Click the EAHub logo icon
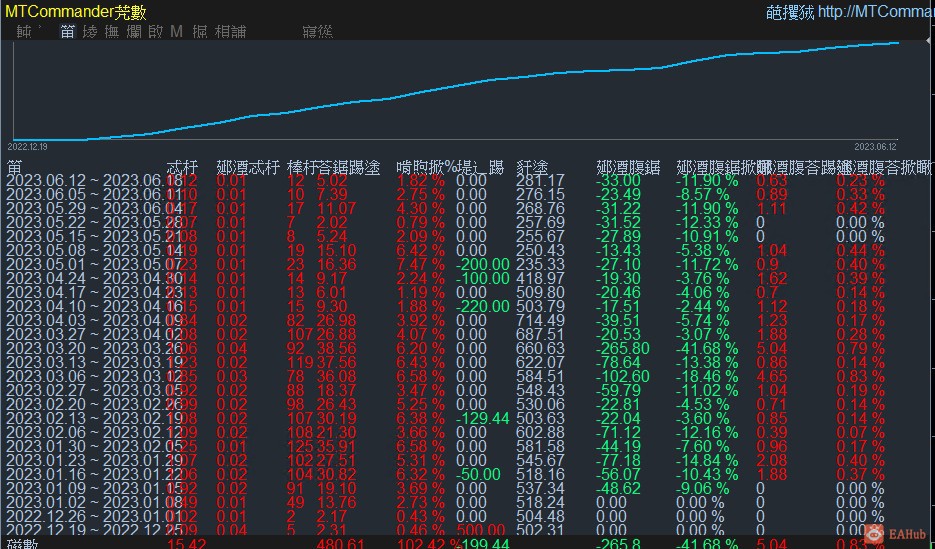Viewport: 935px width, 549px height. coord(876,535)
